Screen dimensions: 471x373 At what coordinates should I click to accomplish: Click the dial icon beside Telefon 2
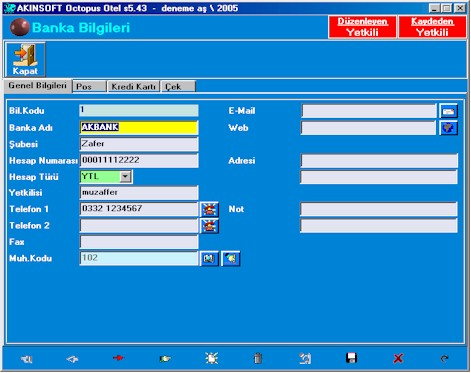[x=209, y=226]
